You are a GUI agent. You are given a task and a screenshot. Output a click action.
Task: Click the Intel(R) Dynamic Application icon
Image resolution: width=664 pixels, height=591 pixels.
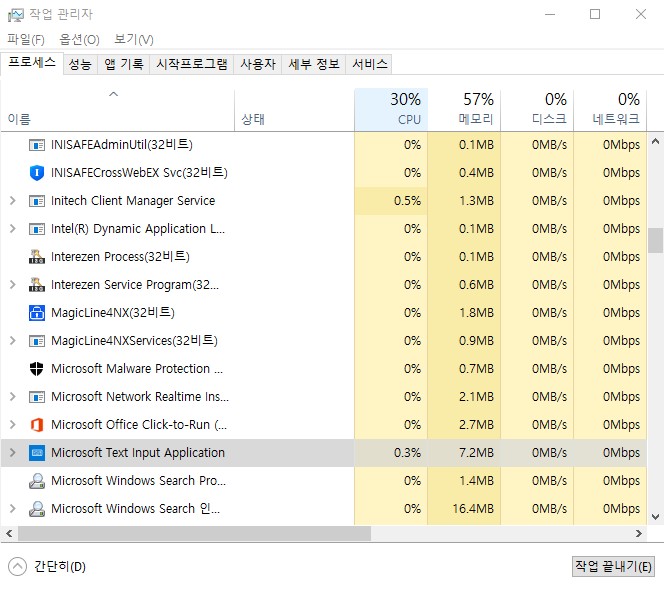(x=37, y=229)
